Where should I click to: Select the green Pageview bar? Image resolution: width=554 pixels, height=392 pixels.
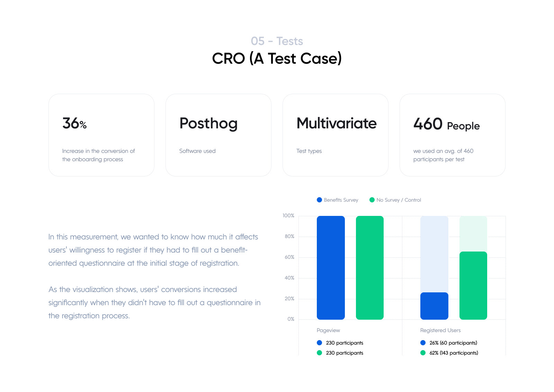[370, 268]
